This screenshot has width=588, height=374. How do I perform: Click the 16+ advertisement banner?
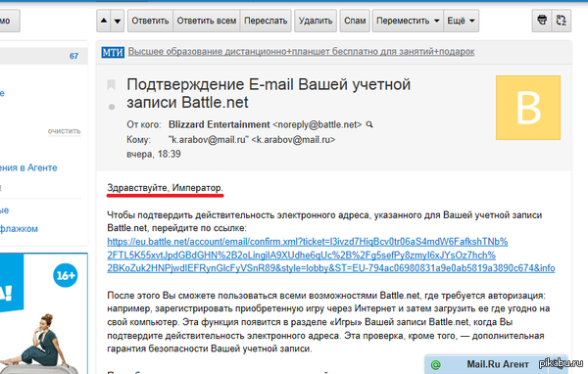pos(44,313)
